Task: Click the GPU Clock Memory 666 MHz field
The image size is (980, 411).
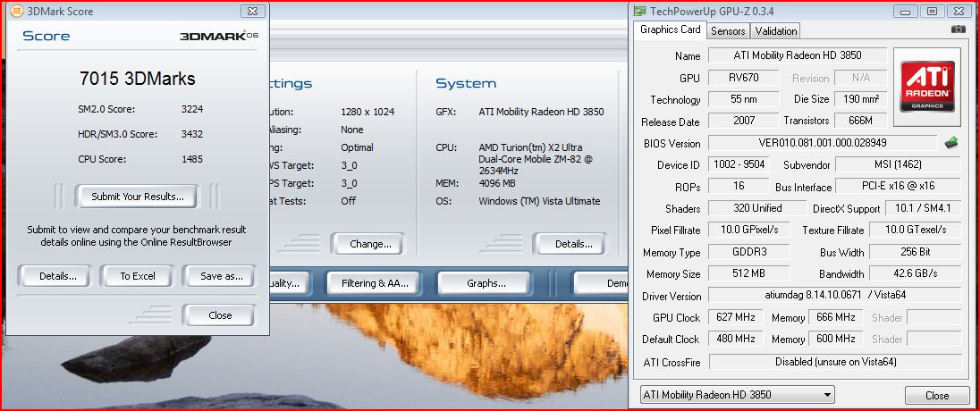Action: [836, 317]
